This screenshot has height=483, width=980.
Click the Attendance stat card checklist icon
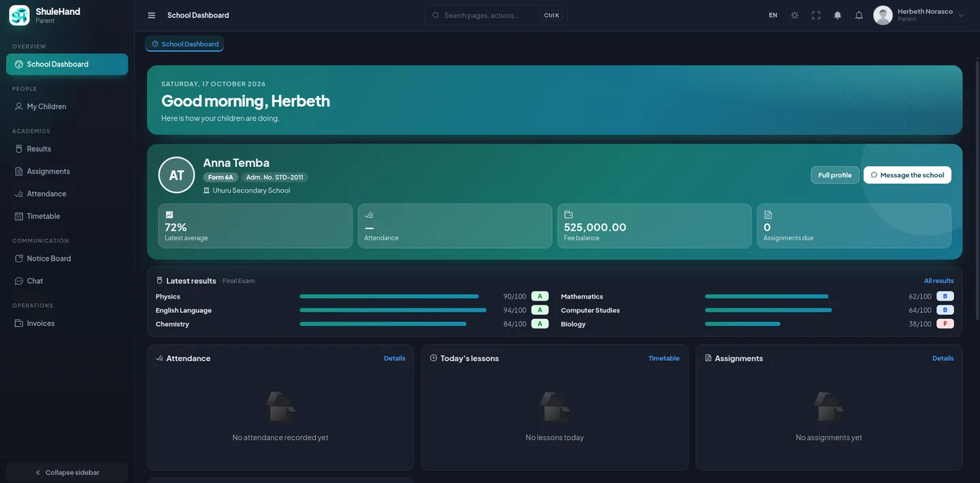369,214
